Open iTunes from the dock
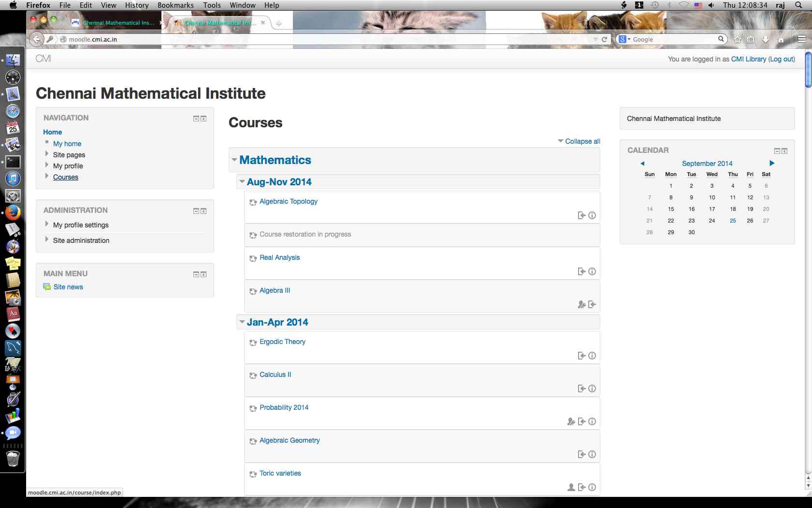Screen dimensions: 812x508 [x=13, y=179]
